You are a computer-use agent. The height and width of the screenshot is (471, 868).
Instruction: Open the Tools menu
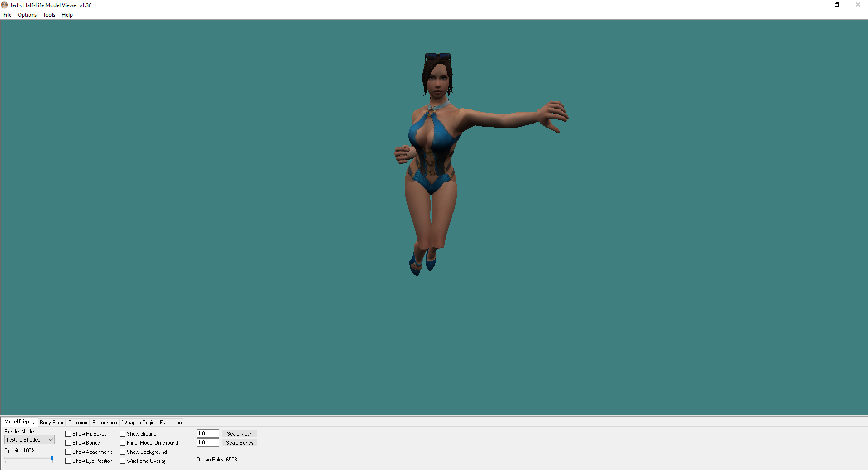coord(49,15)
